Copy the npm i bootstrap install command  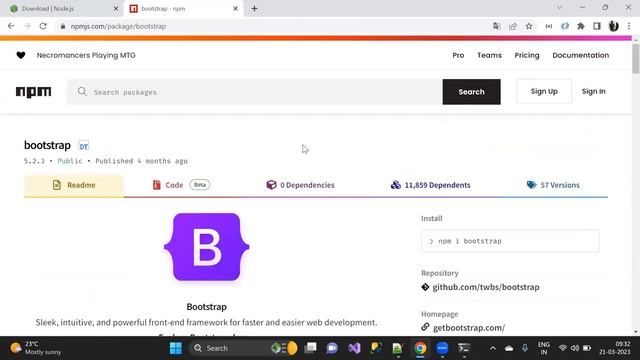click(510, 241)
